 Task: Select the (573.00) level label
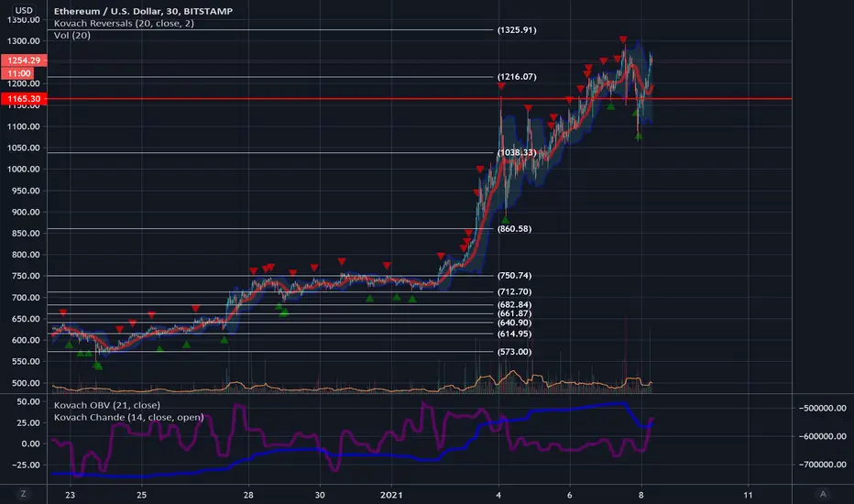[x=514, y=352]
